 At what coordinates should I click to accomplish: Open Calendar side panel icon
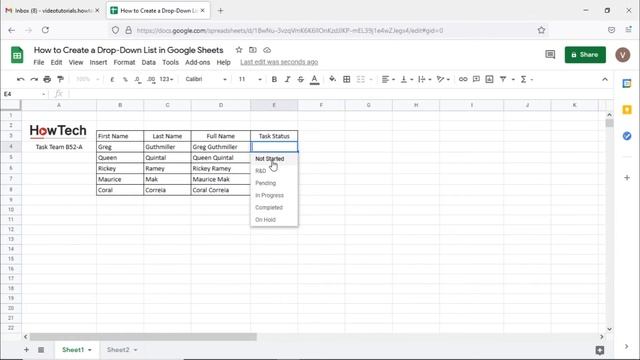tap(627, 84)
